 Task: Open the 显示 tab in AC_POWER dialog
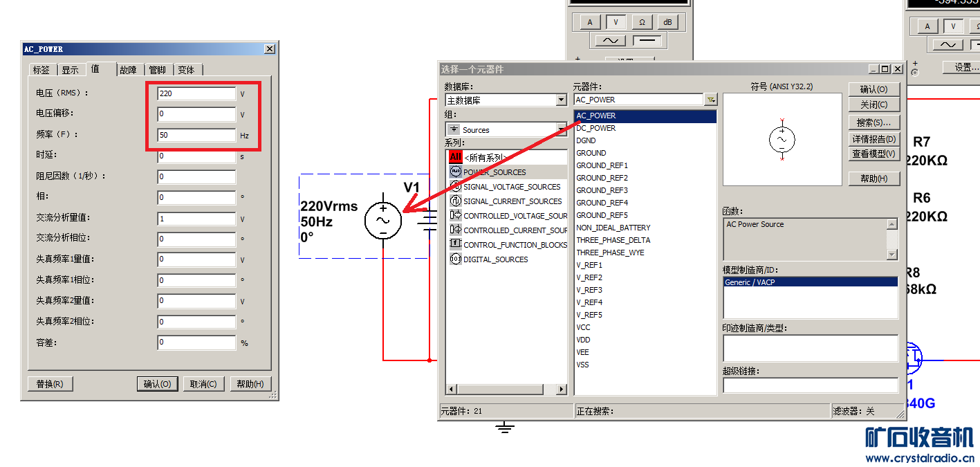71,70
